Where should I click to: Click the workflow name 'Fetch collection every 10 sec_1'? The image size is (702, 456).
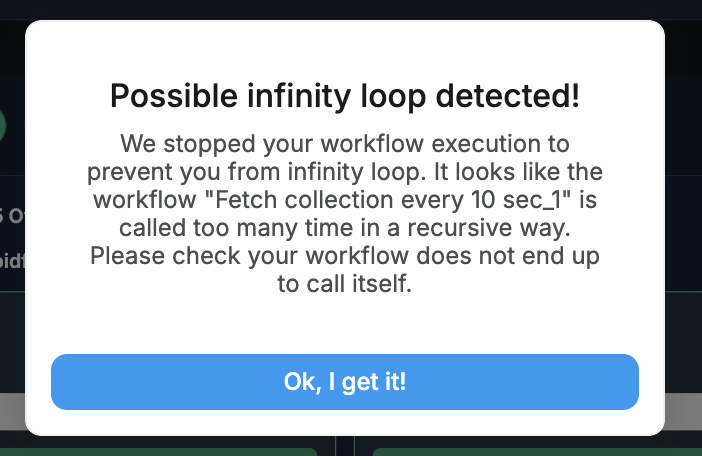[x=388, y=200]
